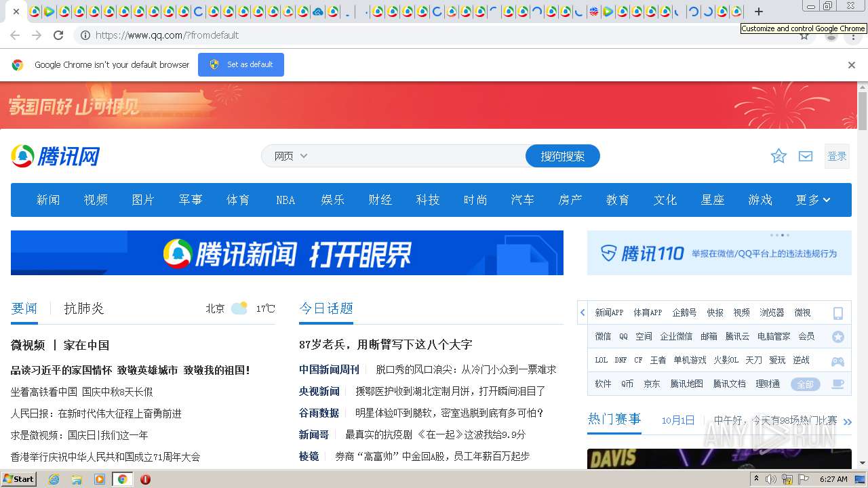Open the file explorer taskbar icon
This screenshot has height=488, width=868.
77,479
